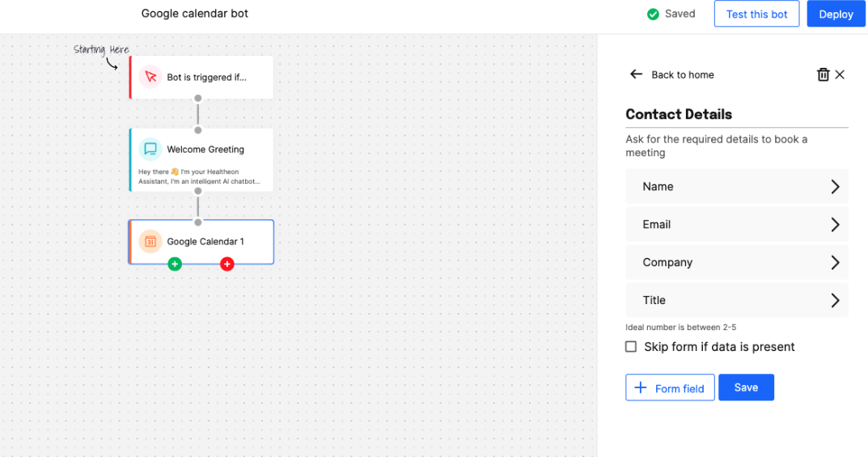This screenshot has width=868, height=457.
Task: Expand the Name field settings
Action: [835, 187]
